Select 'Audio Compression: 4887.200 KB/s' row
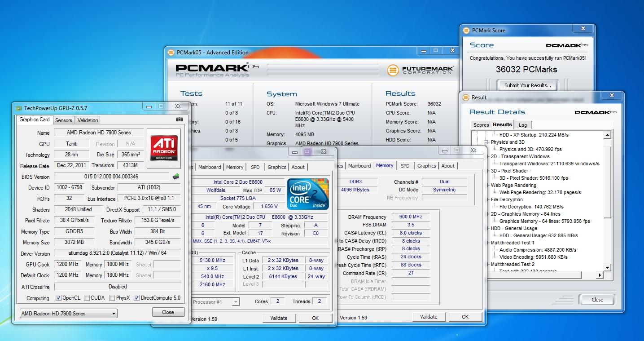 pos(538,250)
